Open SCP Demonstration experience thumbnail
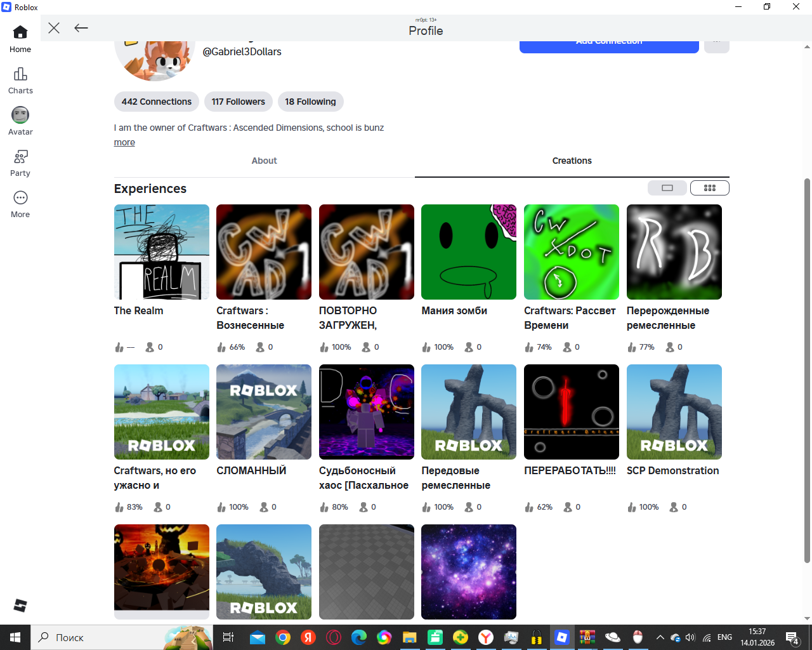Image resolution: width=812 pixels, height=650 pixels. (x=674, y=412)
